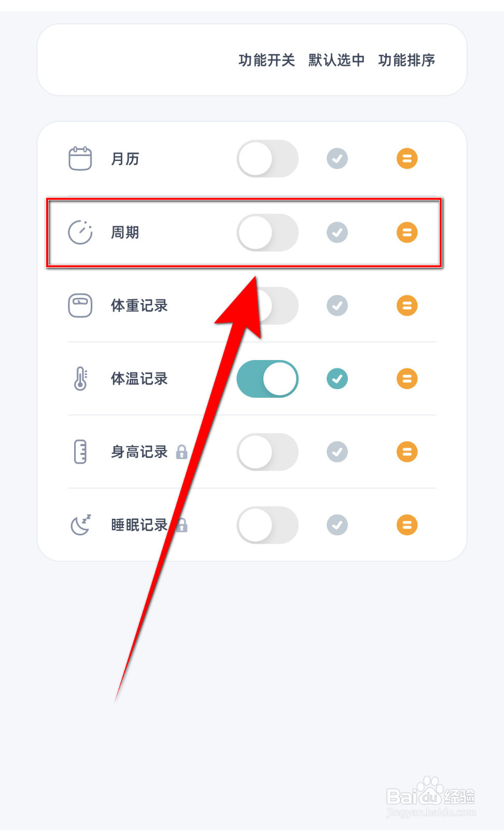Set 月历 as default selected
The width and height of the screenshot is (504, 830).
(x=337, y=158)
